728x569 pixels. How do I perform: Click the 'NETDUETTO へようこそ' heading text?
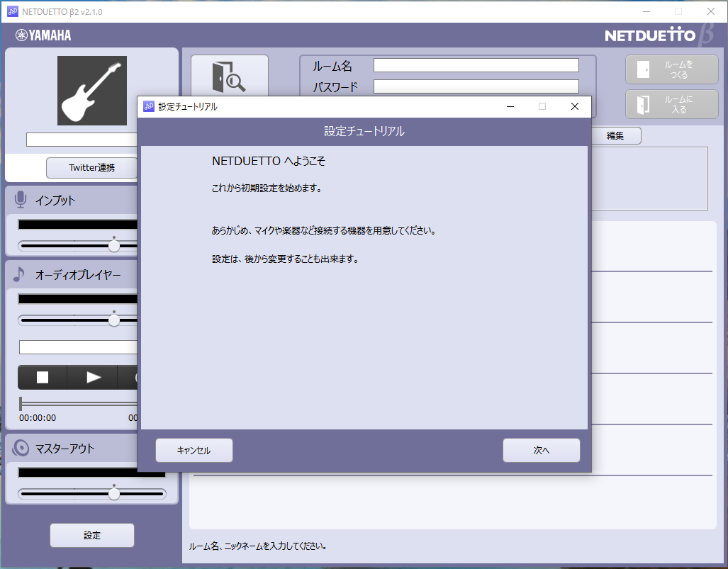point(269,161)
